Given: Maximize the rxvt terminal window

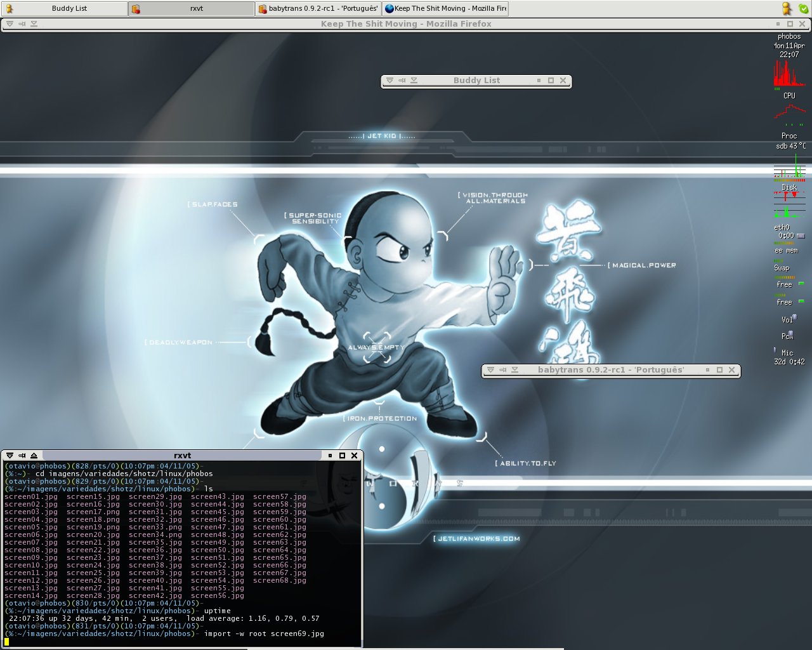Looking at the screenshot, I should click(342, 455).
